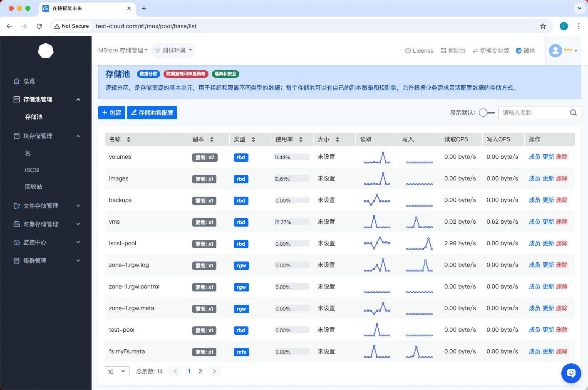
Task: Click the user avatar icon
Action: pos(556,51)
